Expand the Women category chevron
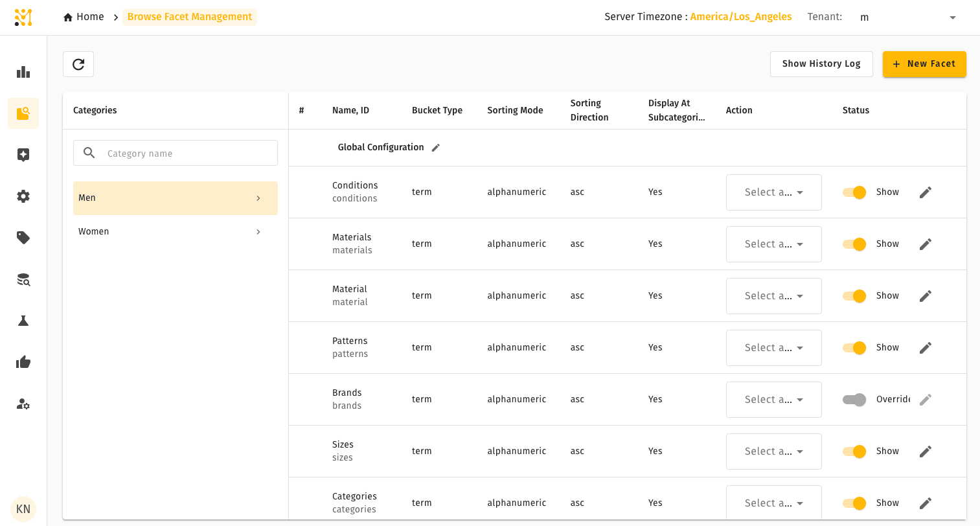 [258, 232]
